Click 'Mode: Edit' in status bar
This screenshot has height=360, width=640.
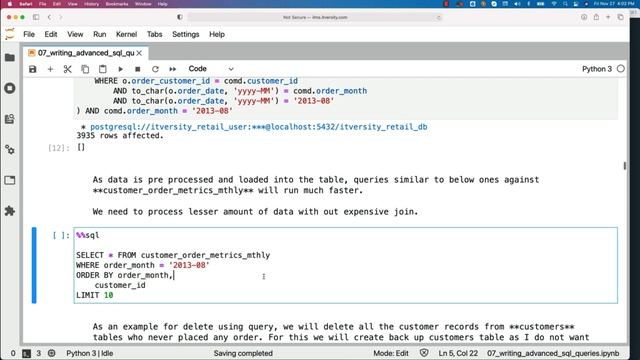(x=391, y=353)
